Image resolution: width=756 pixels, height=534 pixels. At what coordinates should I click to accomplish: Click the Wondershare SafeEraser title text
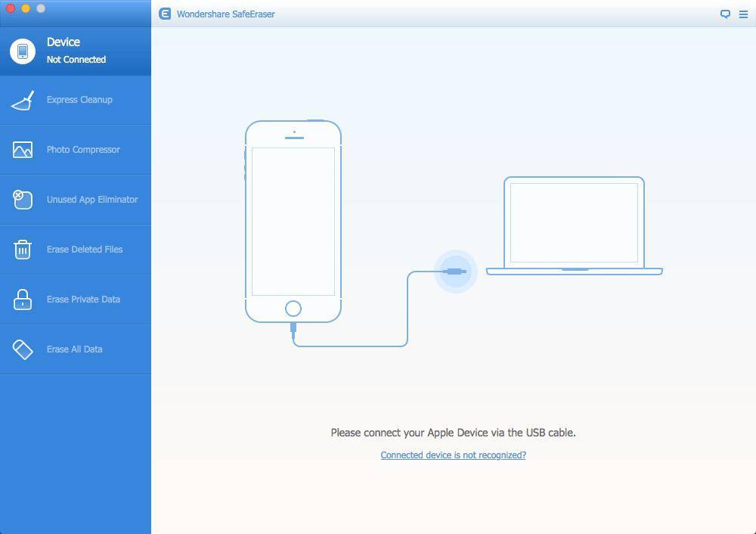(225, 14)
